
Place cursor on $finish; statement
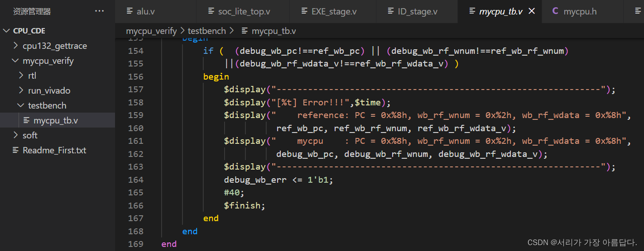coord(245,205)
